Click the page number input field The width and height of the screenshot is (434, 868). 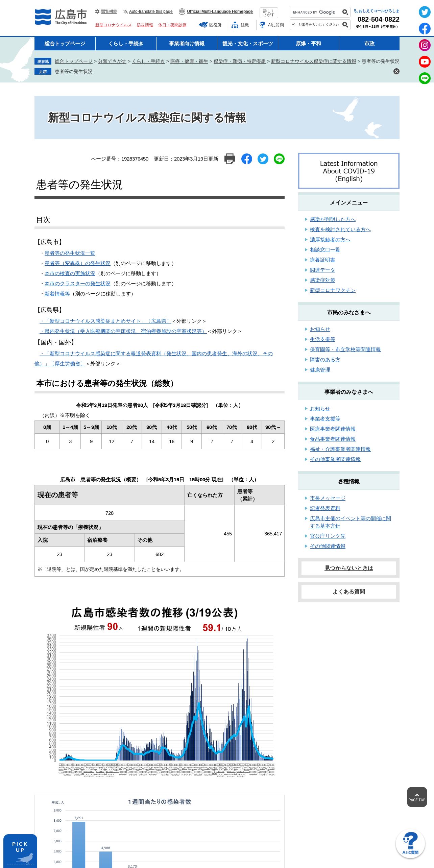click(316, 25)
